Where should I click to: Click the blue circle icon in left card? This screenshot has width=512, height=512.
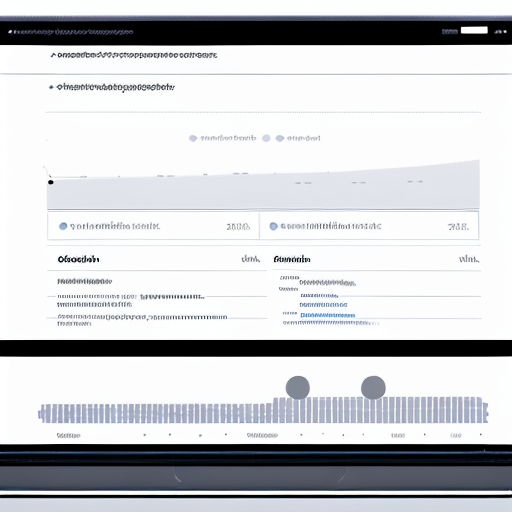(x=63, y=226)
